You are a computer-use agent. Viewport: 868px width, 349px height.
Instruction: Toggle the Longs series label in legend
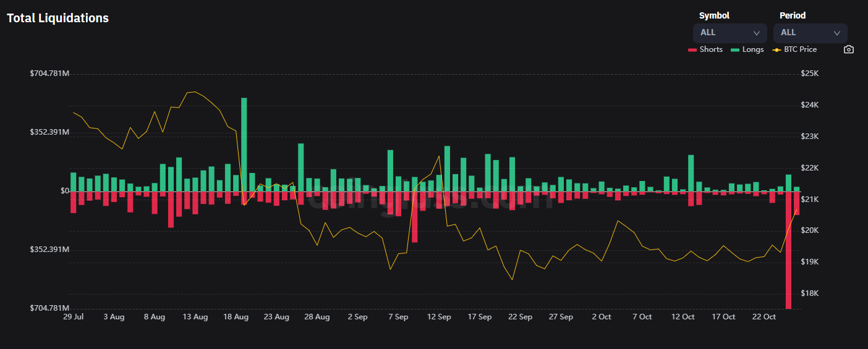pos(753,49)
